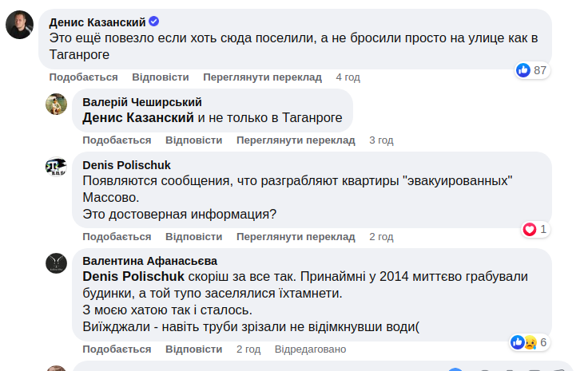This screenshot has width=588, height=371.
Task: Click the verified badge beside Денис Казанский
Action: (154, 22)
